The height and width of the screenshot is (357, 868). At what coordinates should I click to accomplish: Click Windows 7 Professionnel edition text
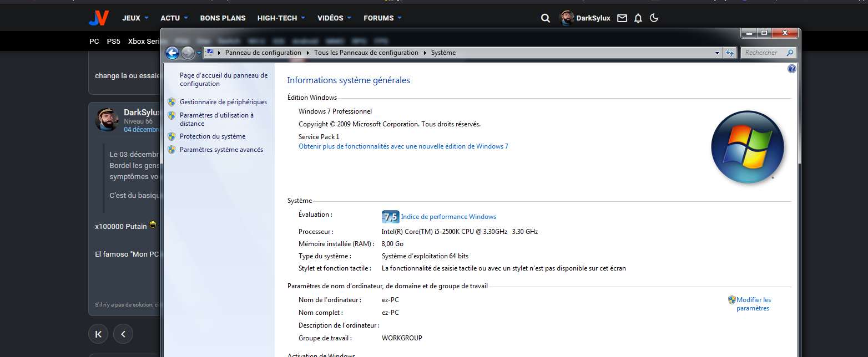tap(335, 111)
